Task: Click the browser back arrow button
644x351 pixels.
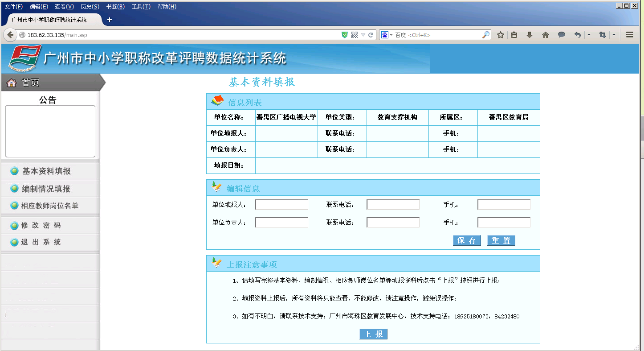Action: (x=10, y=35)
